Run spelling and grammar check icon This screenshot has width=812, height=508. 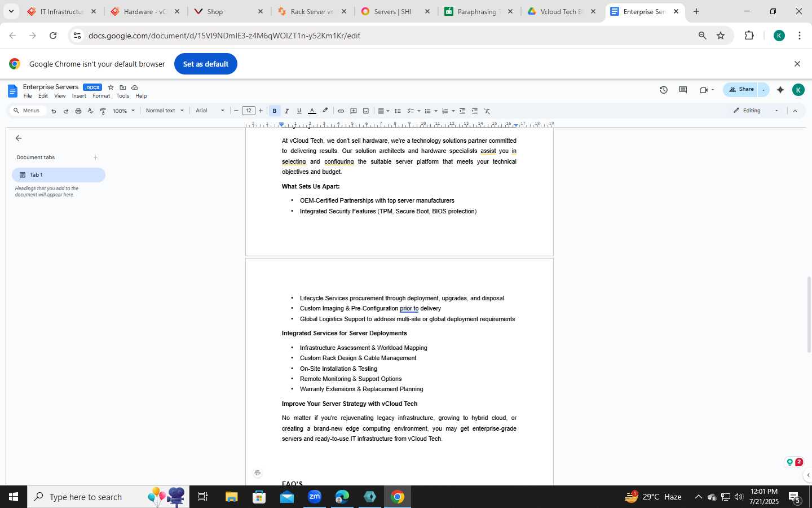click(x=90, y=111)
